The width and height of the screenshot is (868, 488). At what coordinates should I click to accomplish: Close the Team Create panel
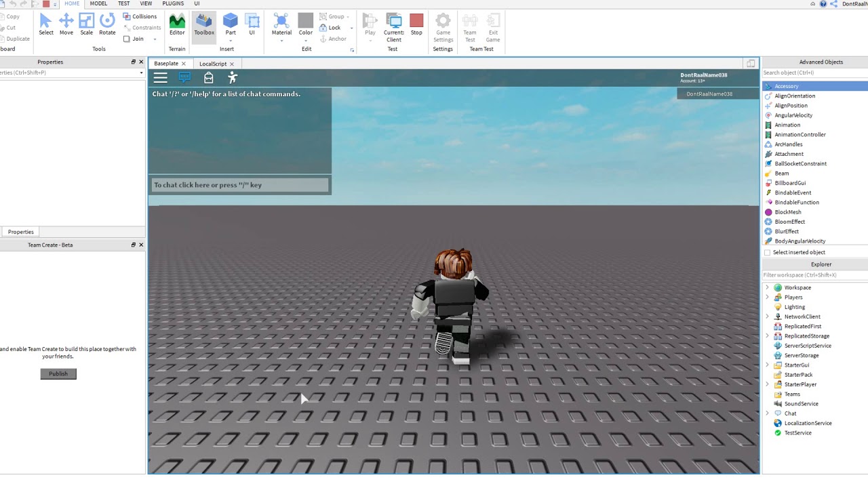click(141, 245)
